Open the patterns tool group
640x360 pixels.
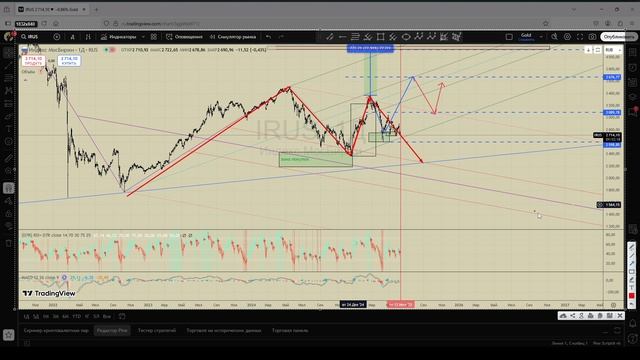(9, 91)
